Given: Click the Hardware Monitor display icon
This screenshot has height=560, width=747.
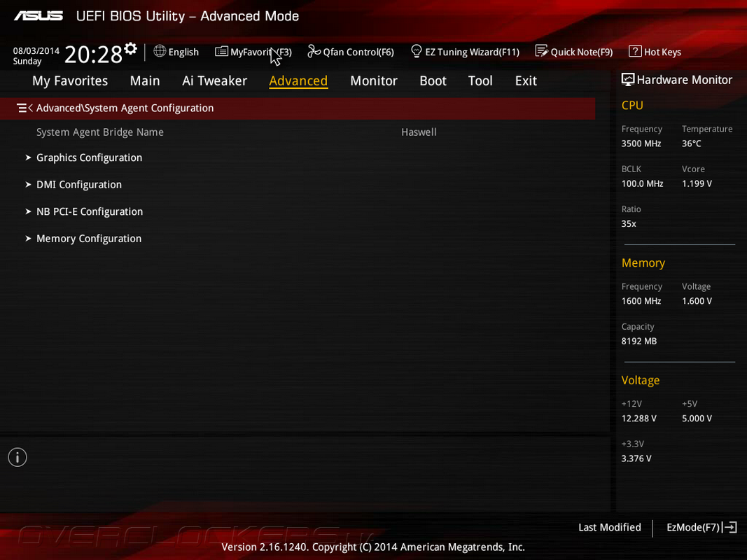Looking at the screenshot, I should tap(628, 80).
